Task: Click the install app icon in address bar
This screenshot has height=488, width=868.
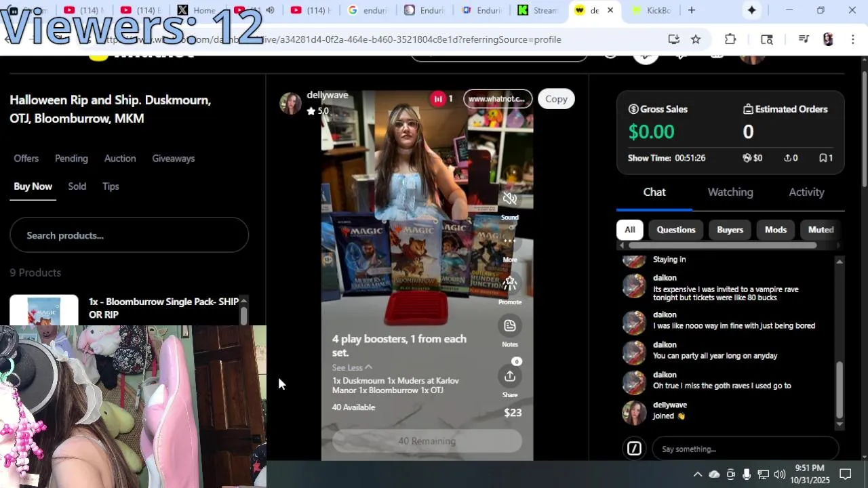Action: click(673, 39)
